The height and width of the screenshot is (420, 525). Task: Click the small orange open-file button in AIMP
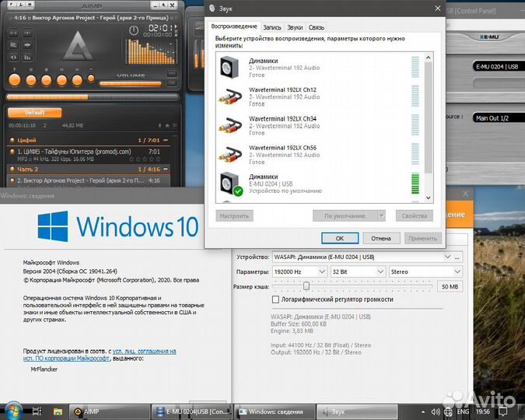tap(91, 79)
